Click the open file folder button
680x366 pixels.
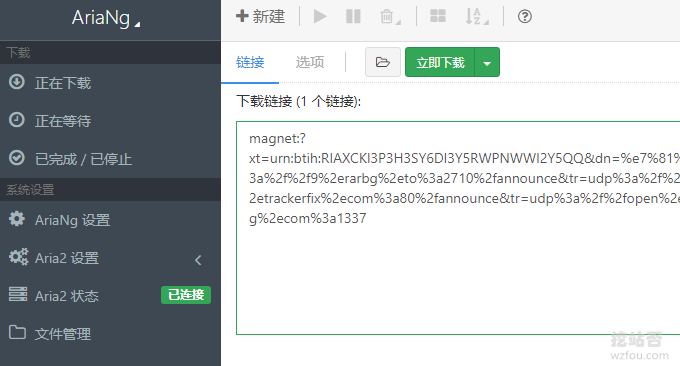click(382, 62)
